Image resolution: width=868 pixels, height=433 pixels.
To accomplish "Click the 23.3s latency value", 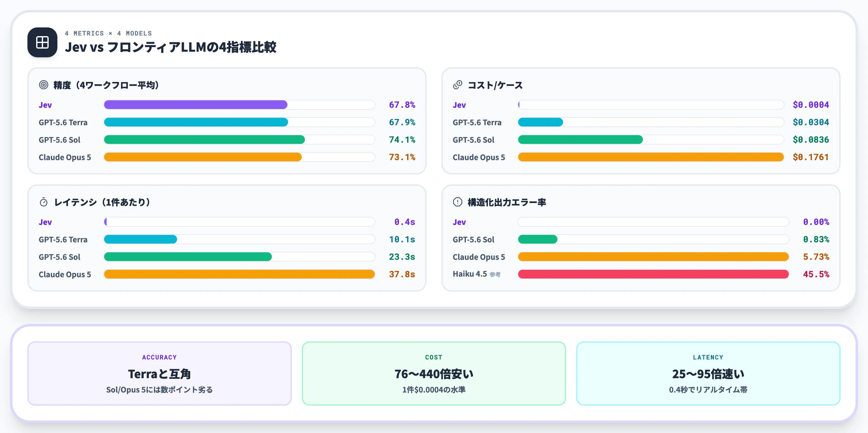I will pos(402,257).
